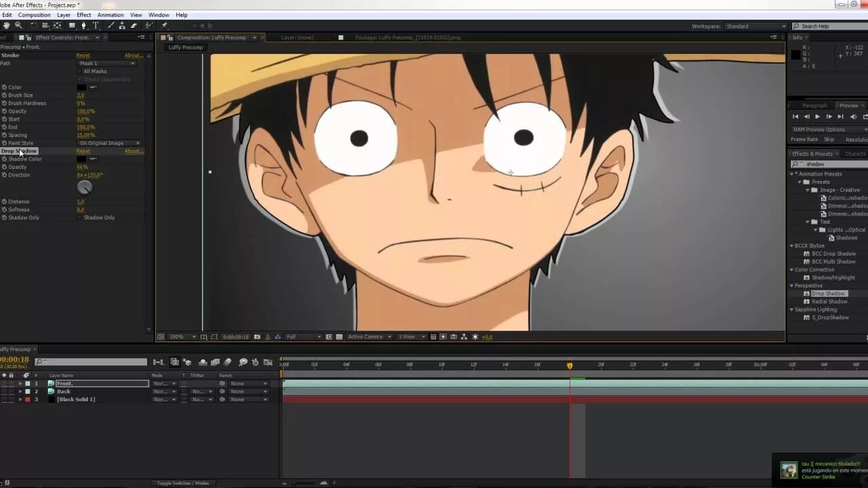Image resolution: width=868 pixels, height=488 pixels.
Task: Enable Motion Blur timeline switch
Action: click(228, 363)
